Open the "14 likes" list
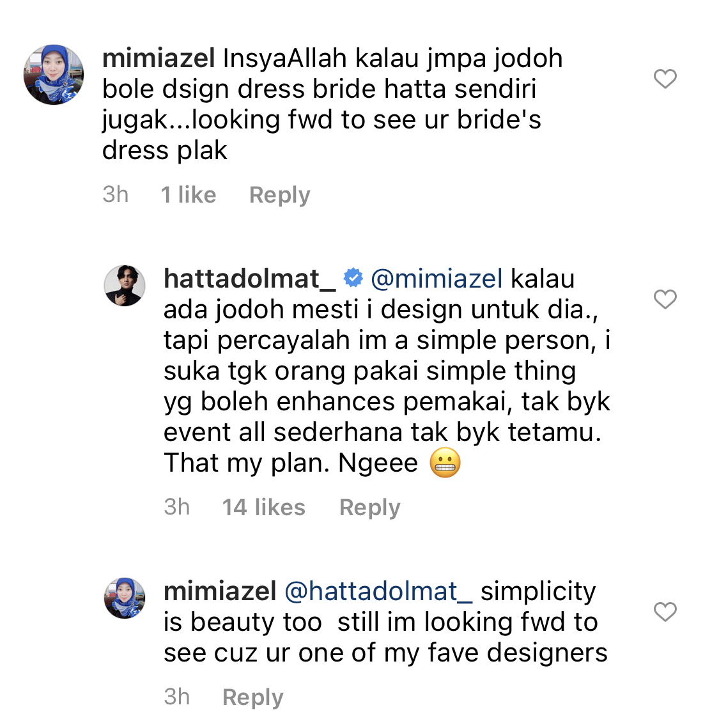The height and width of the screenshot is (728, 719). 263,507
